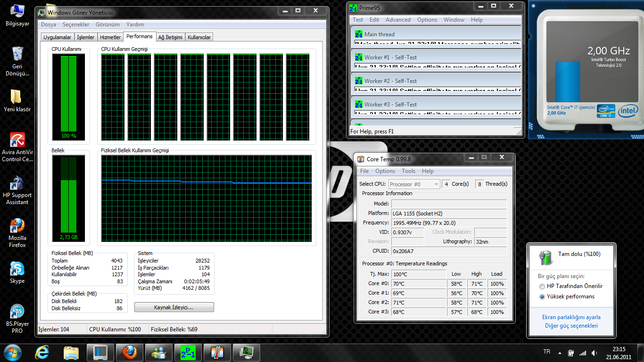Open Dosya menu in Task Manager
Image resolution: width=644 pixels, height=362 pixels.
point(49,25)
